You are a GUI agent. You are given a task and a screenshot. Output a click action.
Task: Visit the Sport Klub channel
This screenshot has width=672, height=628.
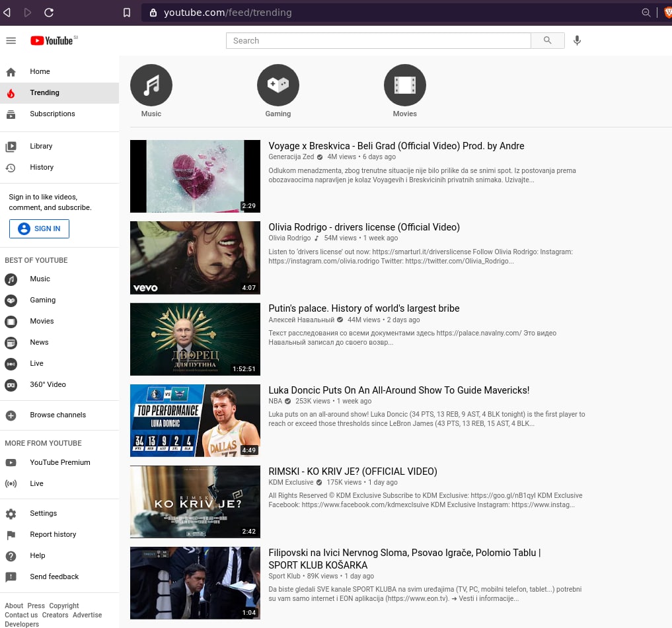[x=284, y=576]
